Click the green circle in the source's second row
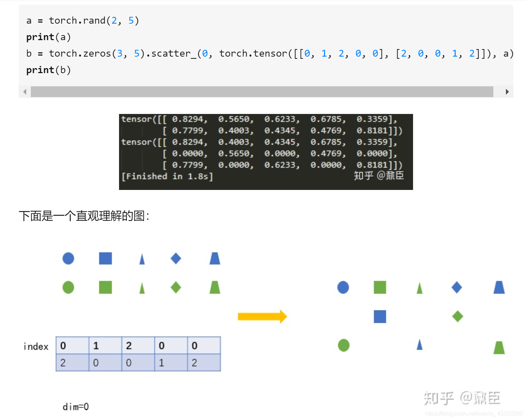 tap(68, 287)
